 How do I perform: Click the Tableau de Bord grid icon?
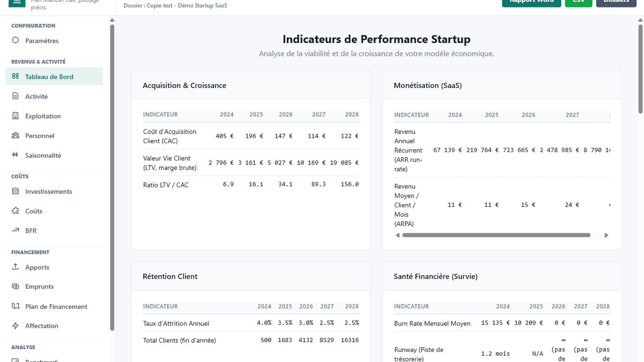(x=15, y=76)
